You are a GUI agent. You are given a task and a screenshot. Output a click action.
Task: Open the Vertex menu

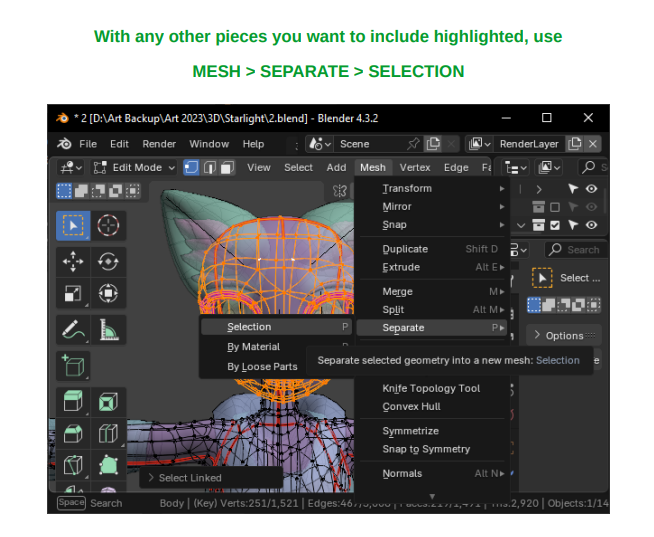[x=415, y=168]
